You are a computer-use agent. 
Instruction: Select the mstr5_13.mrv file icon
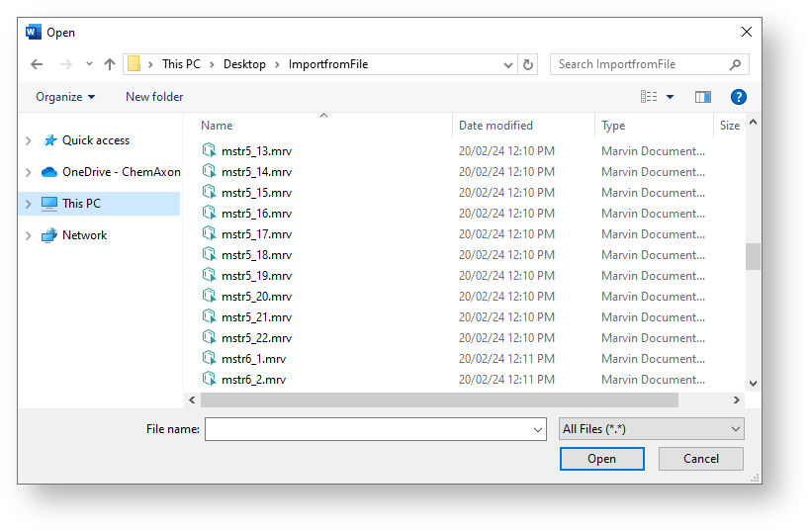(x=209, y=150)
